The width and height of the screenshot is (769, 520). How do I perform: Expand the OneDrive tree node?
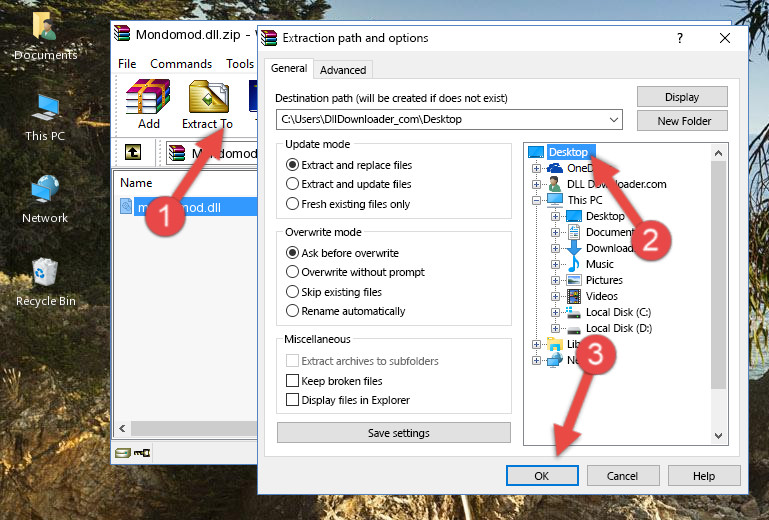[x=536, y=168]
